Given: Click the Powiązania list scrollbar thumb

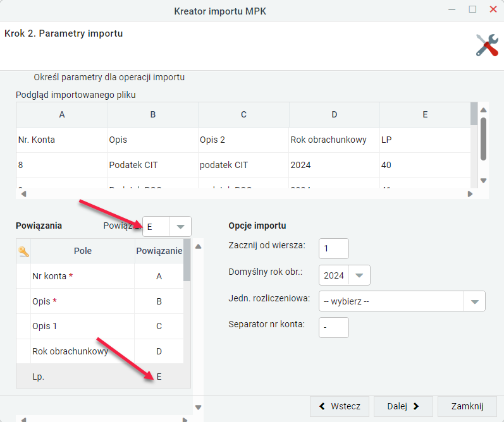Looking at the screenshot, I should point(187,260).
